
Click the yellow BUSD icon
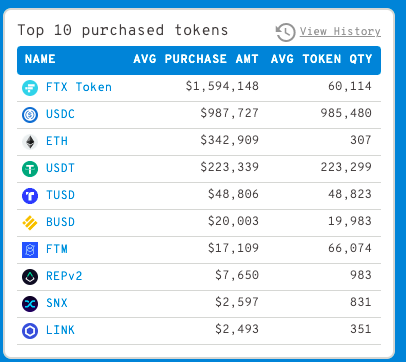point(30,223)
